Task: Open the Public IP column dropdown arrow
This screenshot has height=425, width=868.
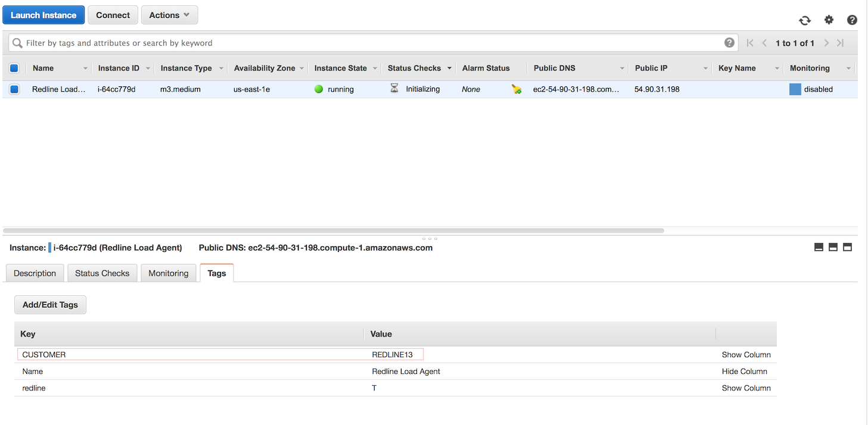Action: [x=705, y=68]
